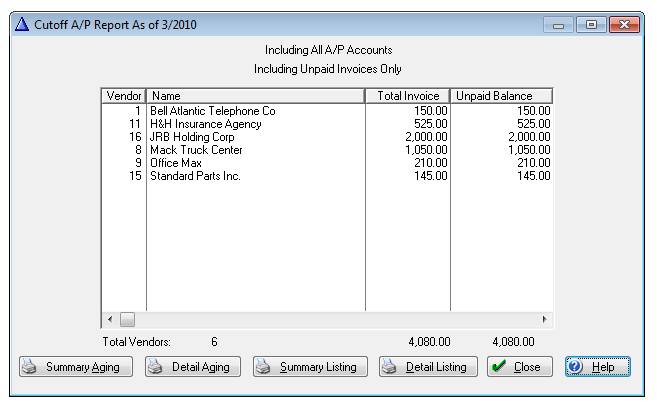Sort by the Name column header
This screenshot has height=409, width=657.
[255, 96]
